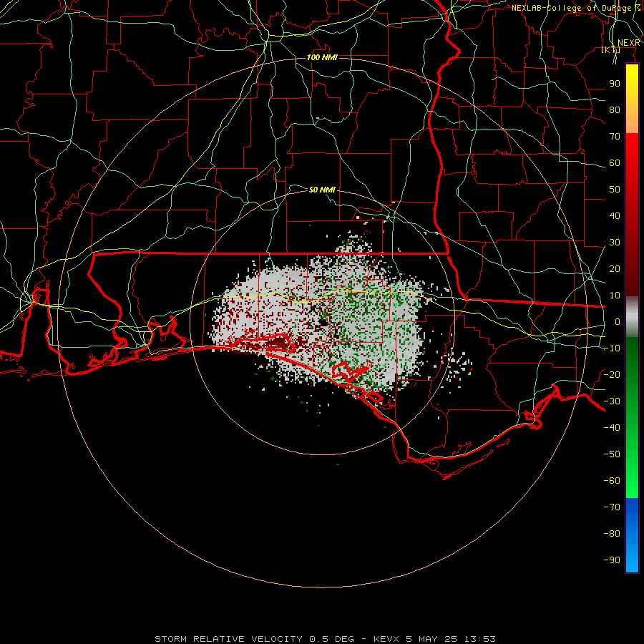This screenshot has width=644, height=644.
Task: Click the 0 value on the velocity scale
Action: click(618, 321)
